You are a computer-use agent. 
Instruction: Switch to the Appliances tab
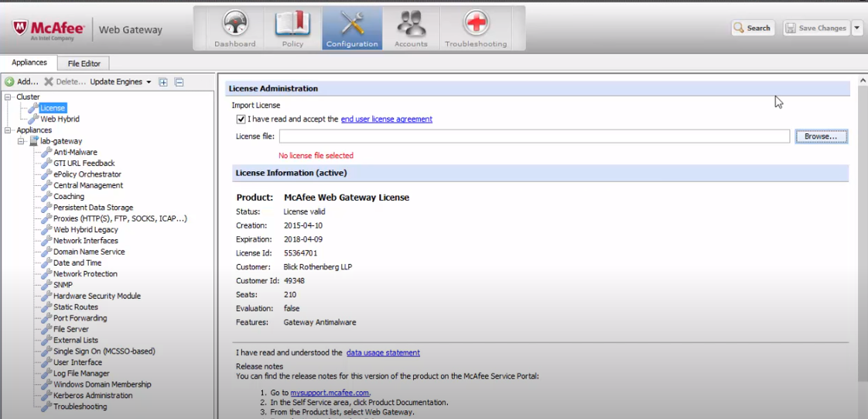coord(29,63)
